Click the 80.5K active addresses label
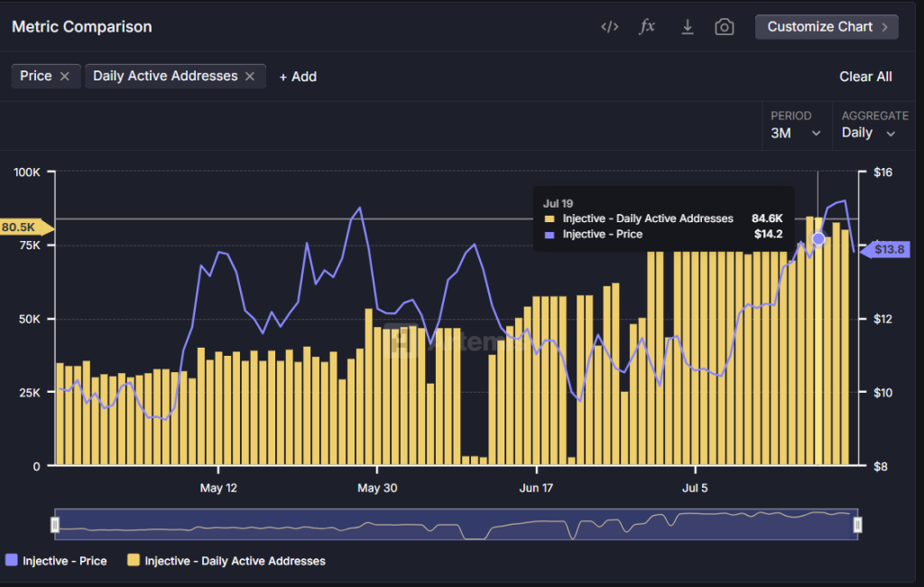The height and width of the screenshot is (587, 924). [x=20, y=228]
